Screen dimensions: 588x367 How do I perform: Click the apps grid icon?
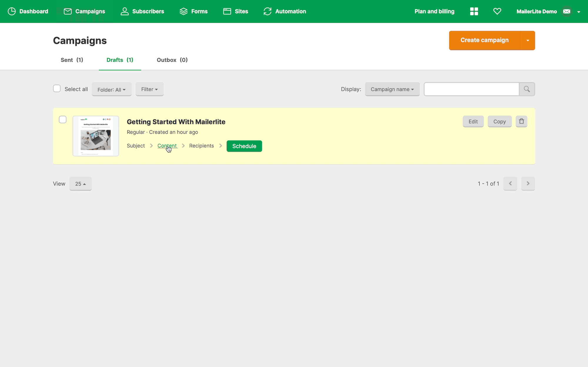point(474,11)
